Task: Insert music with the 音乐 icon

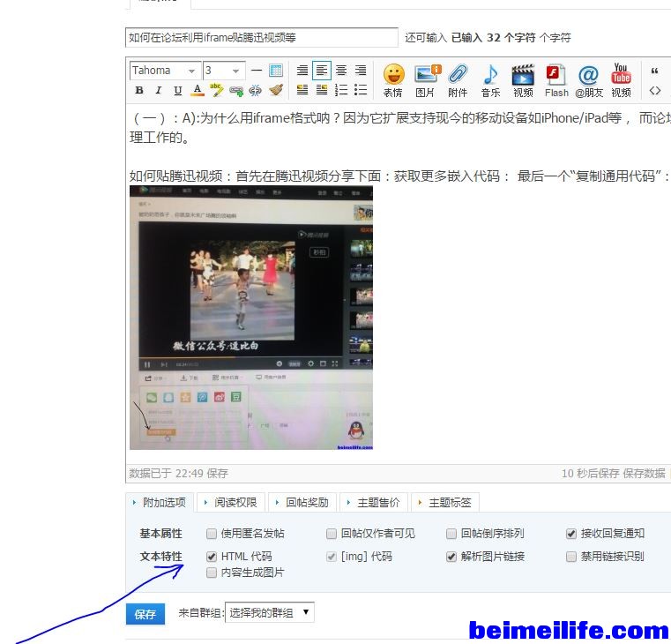Action: 490,79
